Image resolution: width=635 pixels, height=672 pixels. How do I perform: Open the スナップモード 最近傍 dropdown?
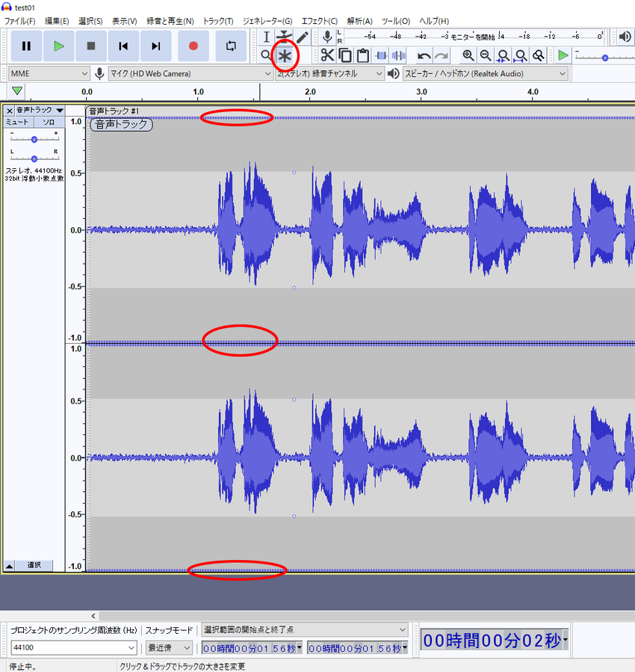coord(169,647)
